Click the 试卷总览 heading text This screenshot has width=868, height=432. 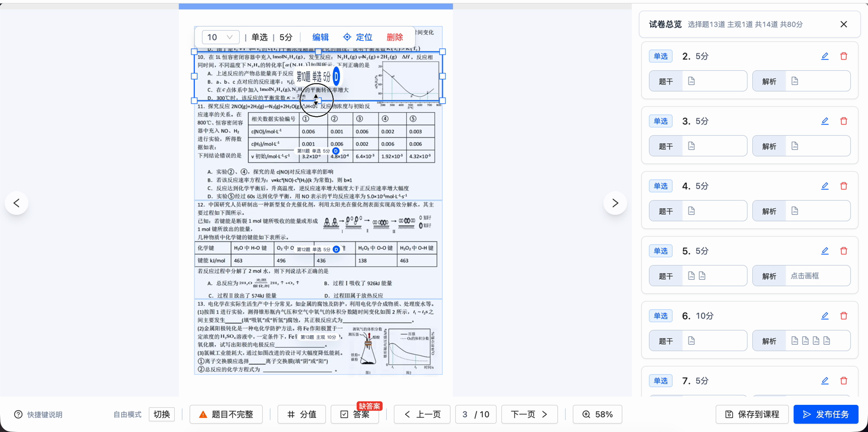(665, 24)
